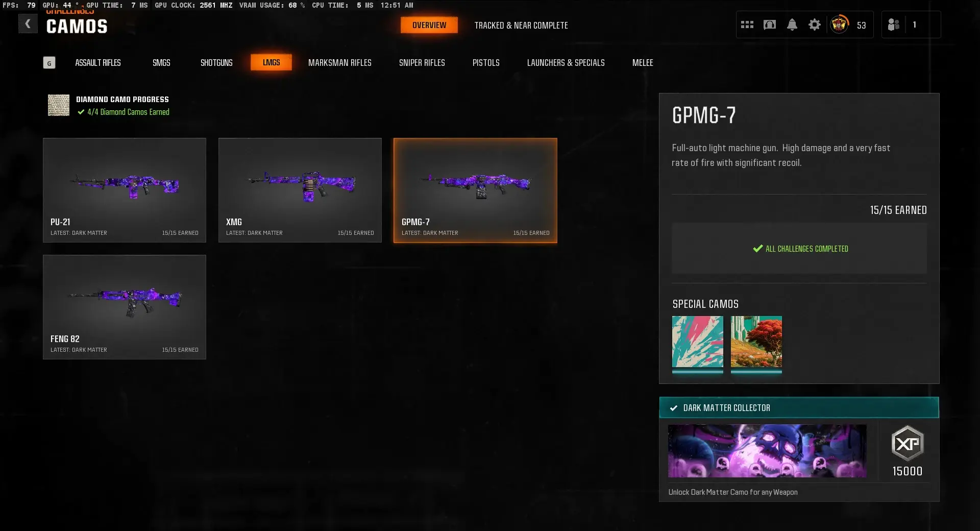Click the Full-auto light machine gun description
The width and height of the screenshot is (980, 531).
point(781,155)
